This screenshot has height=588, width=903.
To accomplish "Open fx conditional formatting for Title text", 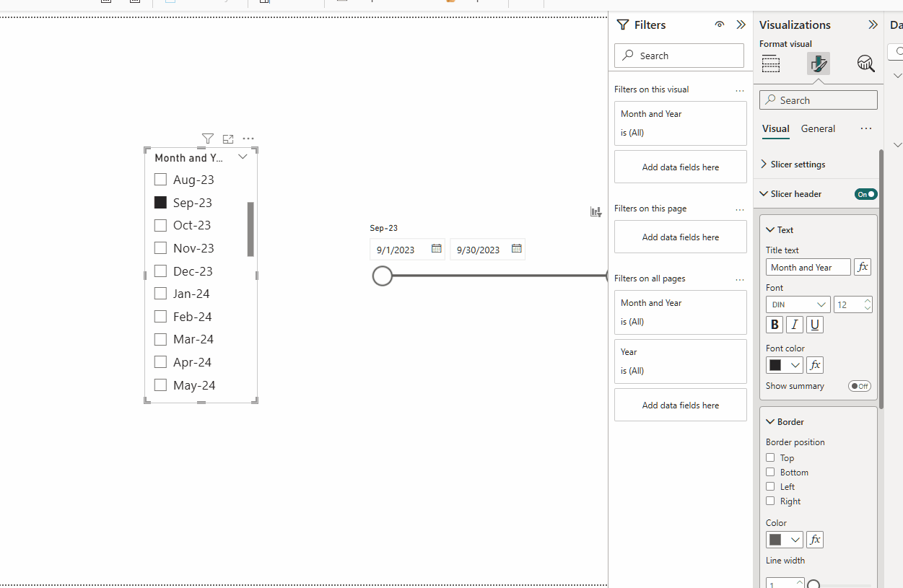I will pos(863,267).
